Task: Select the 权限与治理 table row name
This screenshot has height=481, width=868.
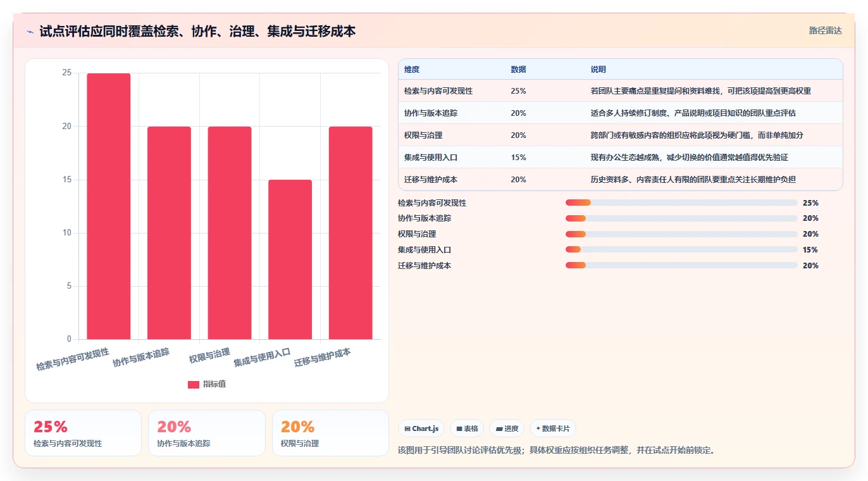Action: (423, 135)
